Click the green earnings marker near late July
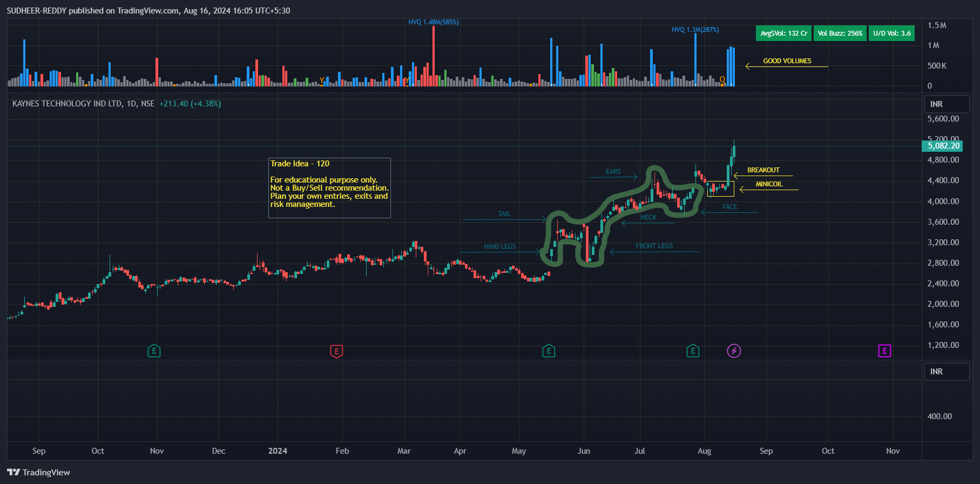980x484 pixels. [693, 351]
